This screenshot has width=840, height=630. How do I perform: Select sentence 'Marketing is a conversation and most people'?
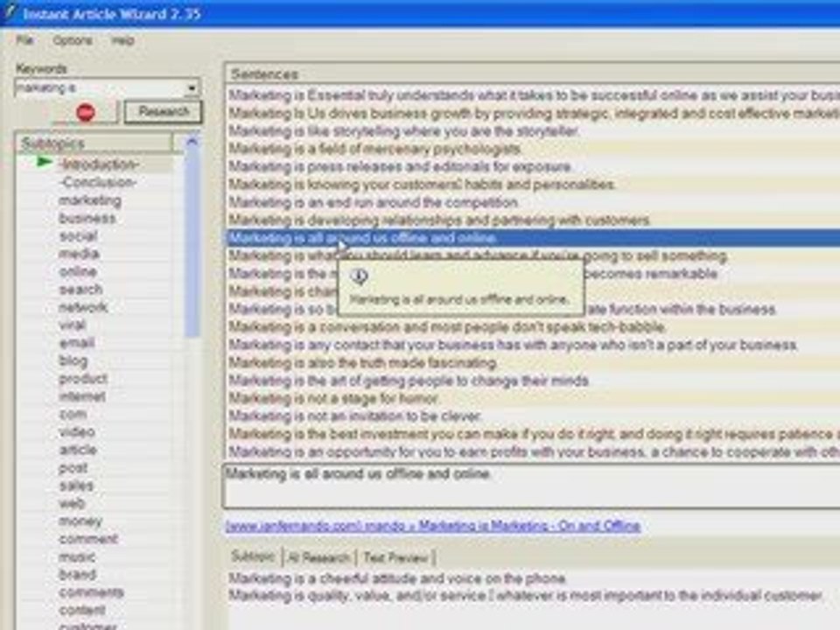tap(533, 326)
